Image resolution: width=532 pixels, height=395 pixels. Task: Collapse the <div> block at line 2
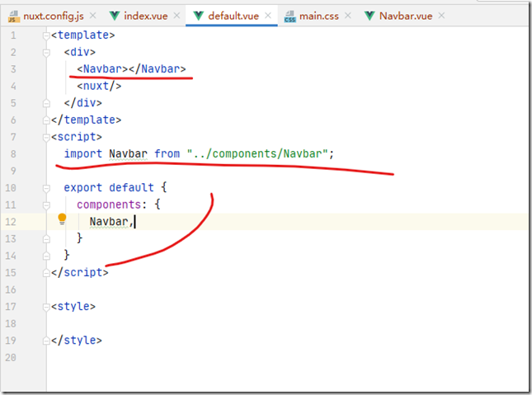pyautogui.click(x=46, y=53)
